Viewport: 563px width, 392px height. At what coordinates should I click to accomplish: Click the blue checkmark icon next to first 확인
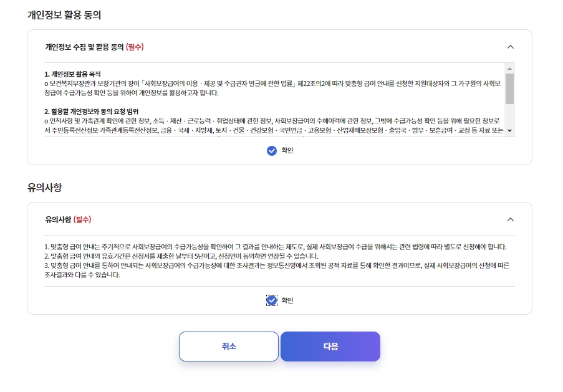coord(271,150)
